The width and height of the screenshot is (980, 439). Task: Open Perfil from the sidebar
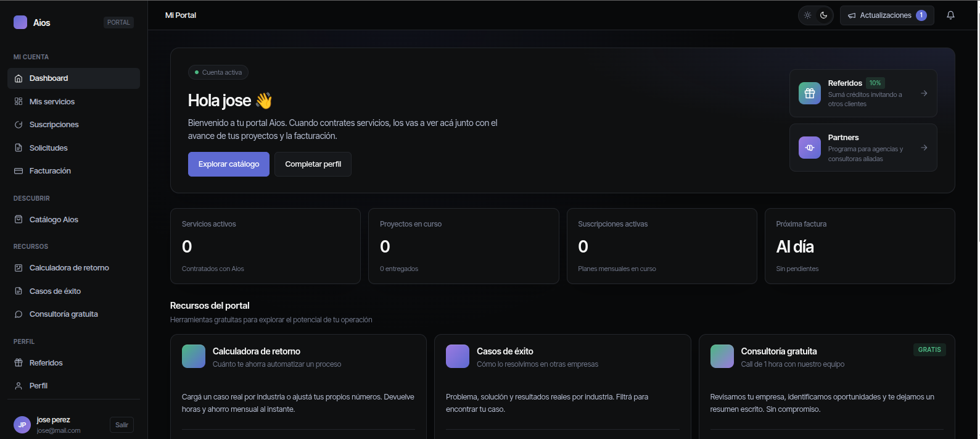[x=73, y=386]
